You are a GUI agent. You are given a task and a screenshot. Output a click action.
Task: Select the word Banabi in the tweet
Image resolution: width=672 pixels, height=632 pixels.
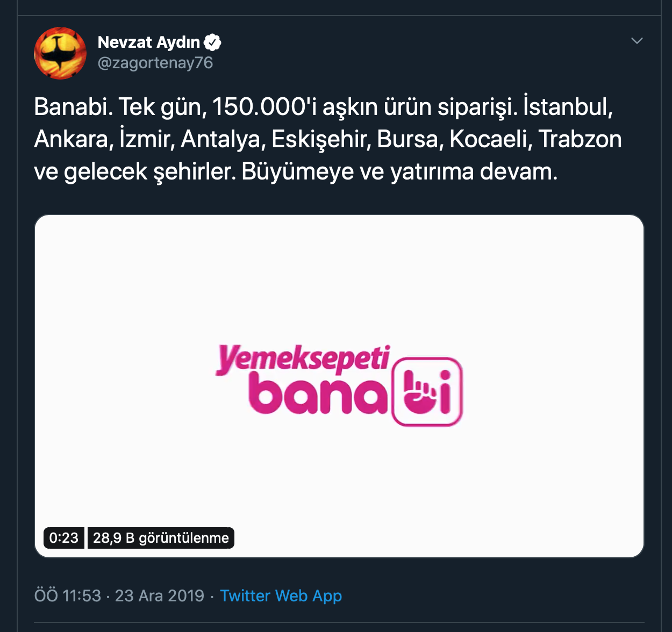tap(73, 106)
